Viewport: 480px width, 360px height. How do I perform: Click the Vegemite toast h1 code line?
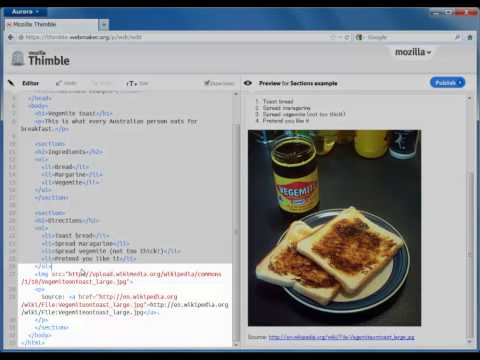coord(73,114)
